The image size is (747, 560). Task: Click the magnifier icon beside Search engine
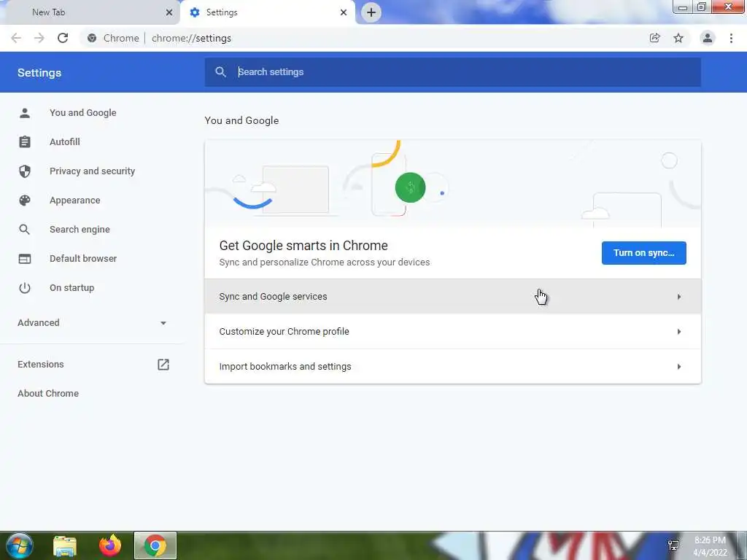25,230
